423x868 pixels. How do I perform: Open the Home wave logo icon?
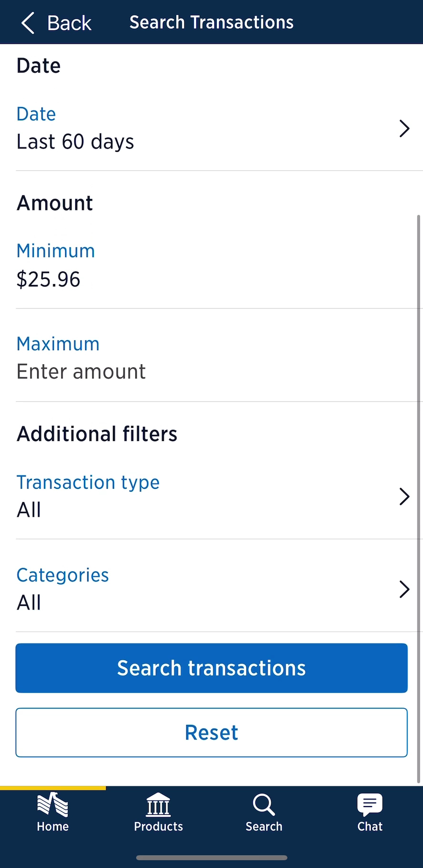tap(52, 805)
